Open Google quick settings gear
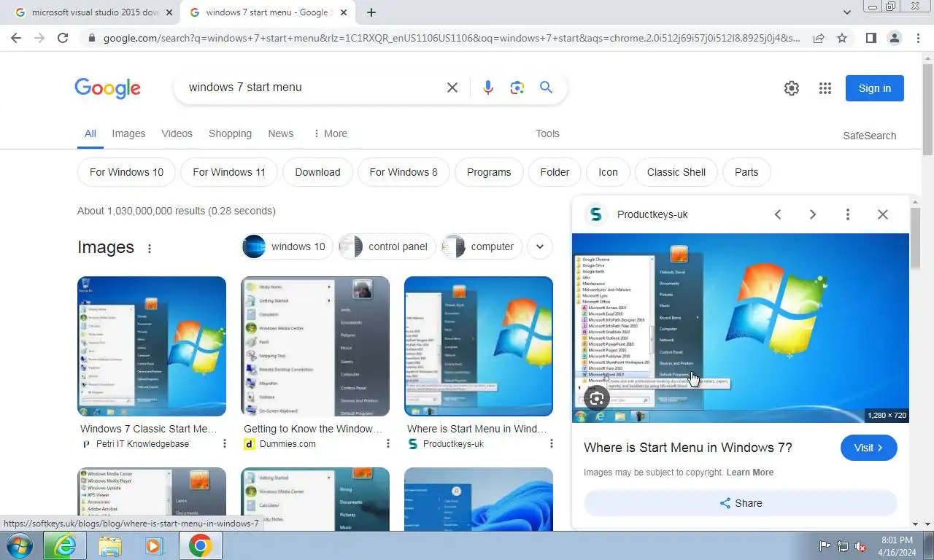The image size is (934, 560). coord(792,88)
